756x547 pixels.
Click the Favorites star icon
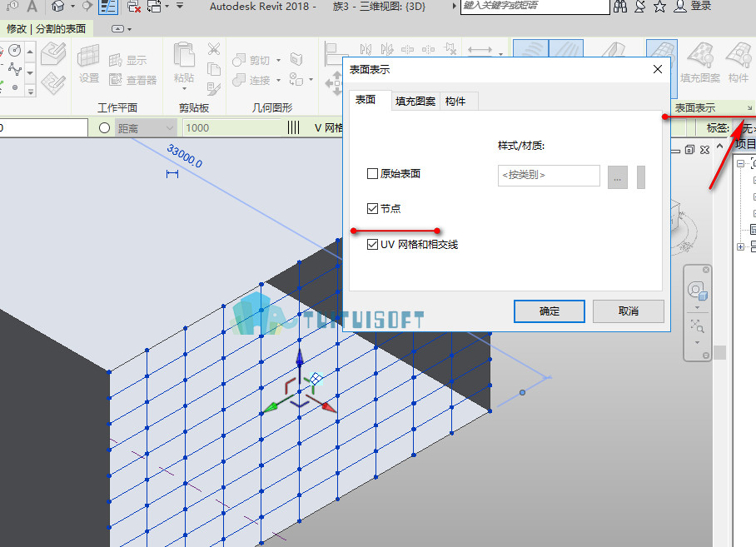coord(659,7)
